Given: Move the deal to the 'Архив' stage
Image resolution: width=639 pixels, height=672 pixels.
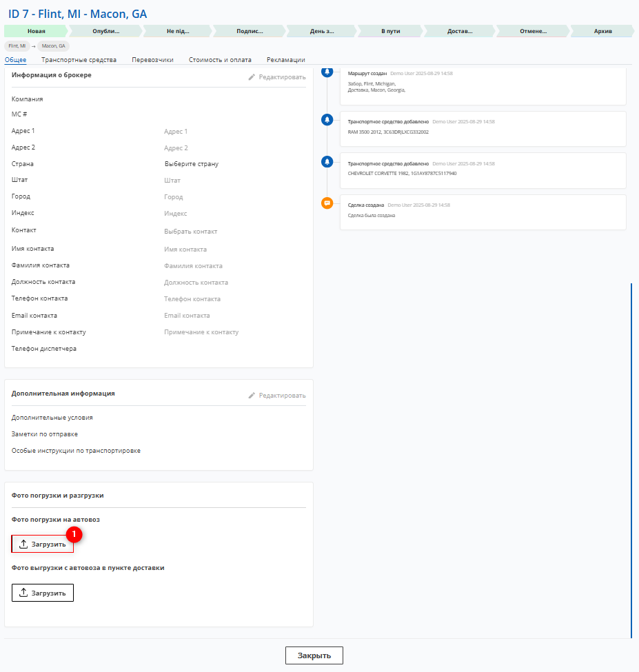Looking at the screenshot, I should point(602,31).
